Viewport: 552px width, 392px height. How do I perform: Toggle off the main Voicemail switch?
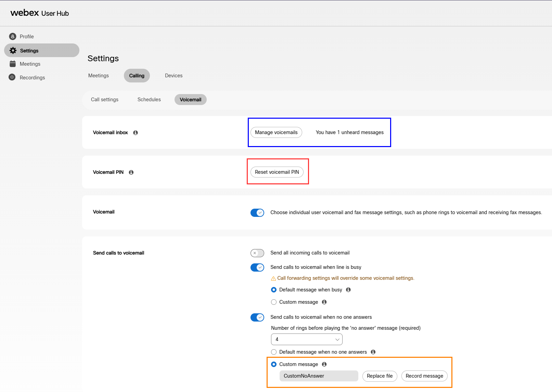(257, 213)
